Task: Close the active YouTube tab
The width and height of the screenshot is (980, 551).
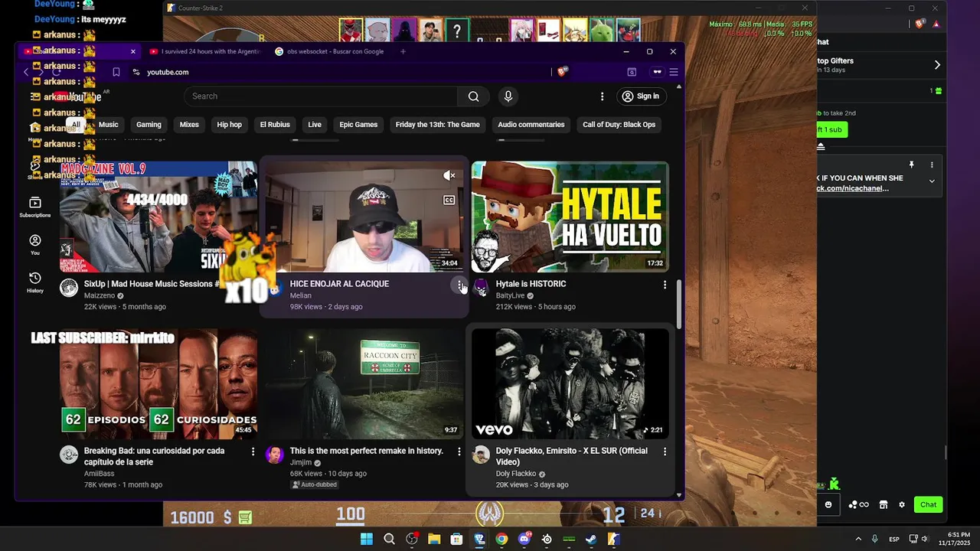Action: click(132, 51)
